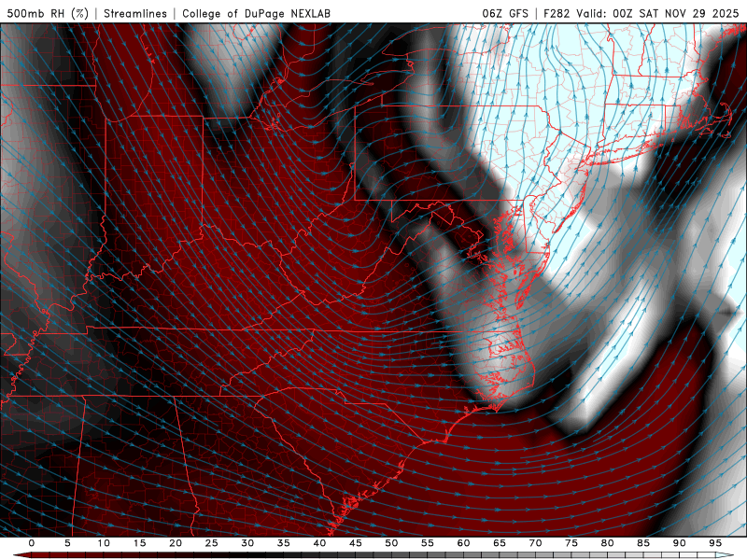Click the '5' value on the colorbar scale
Image resolution: width=747 pixels, height=560 pixels.
67,543
